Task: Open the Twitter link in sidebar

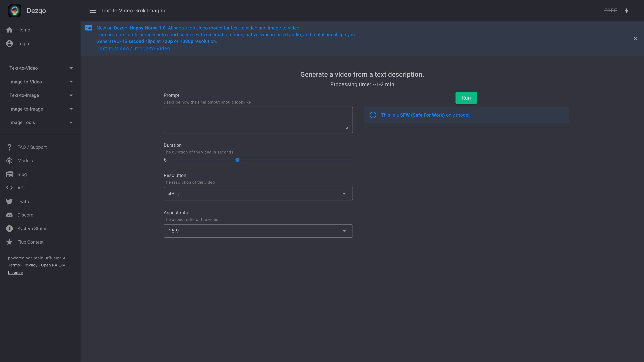Action: point(40,202)
